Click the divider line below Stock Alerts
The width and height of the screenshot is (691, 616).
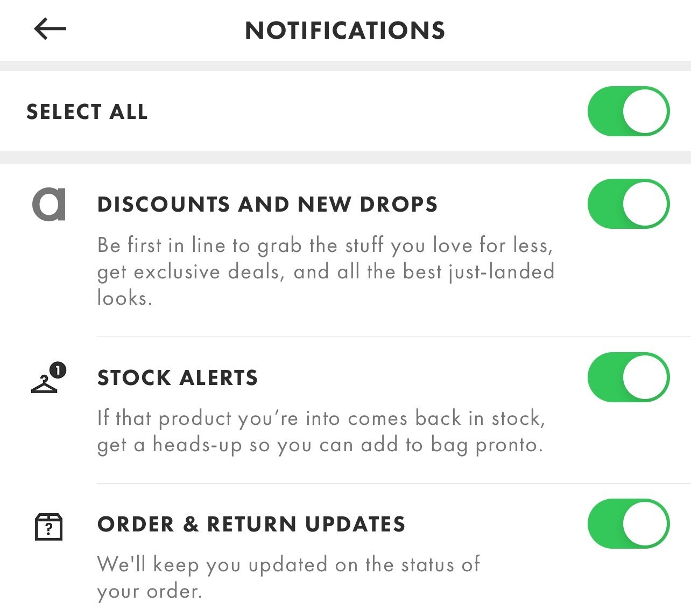pos(393,482)
